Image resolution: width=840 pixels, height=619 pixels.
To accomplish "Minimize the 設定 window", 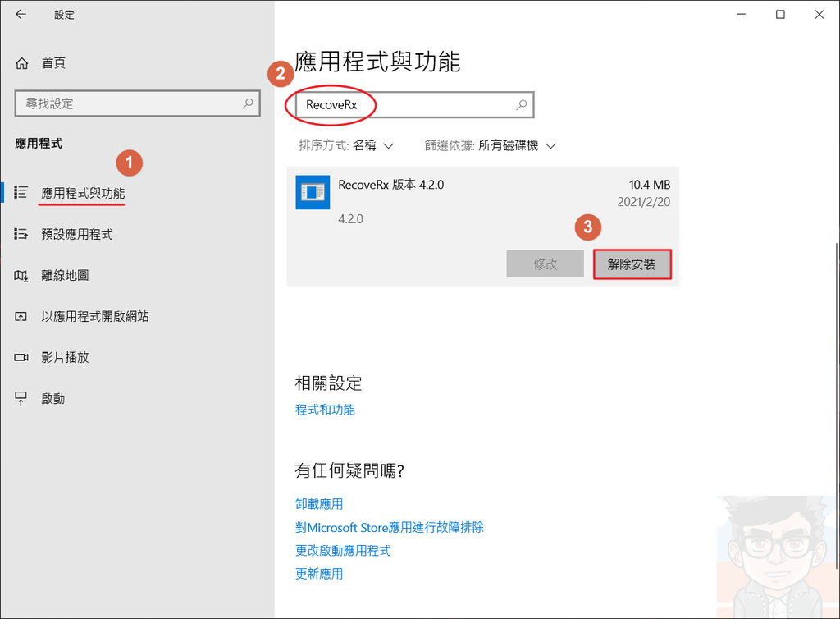I will coord(742,15).
